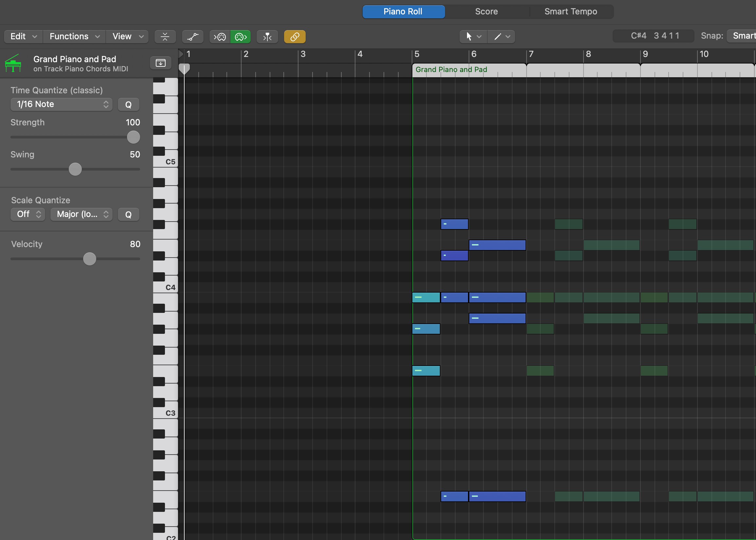Open the Scale Quantize Off dropdown
This screenshot has width=756, height=540.
tap(28, 214)
